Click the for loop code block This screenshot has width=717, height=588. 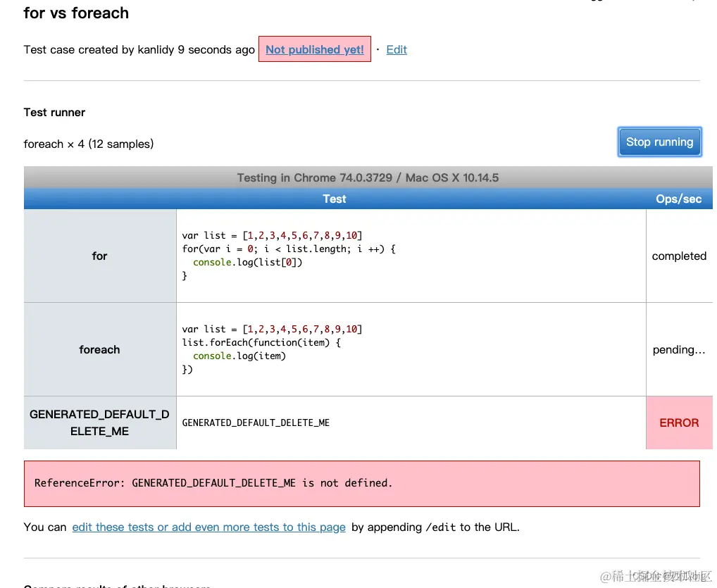click(289, 256)
